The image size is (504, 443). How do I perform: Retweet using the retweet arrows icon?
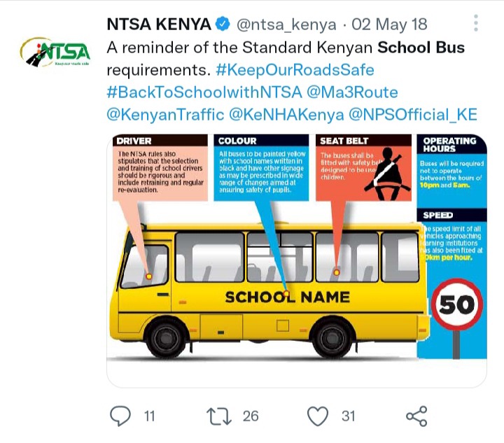[x=218, y=416]
